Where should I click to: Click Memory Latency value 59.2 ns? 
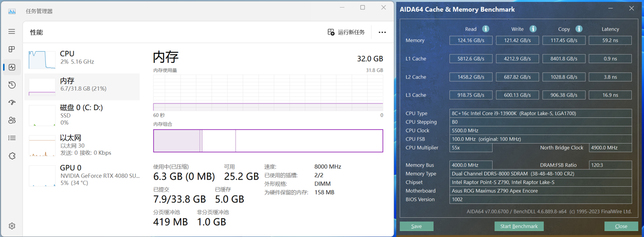(610, 40)
